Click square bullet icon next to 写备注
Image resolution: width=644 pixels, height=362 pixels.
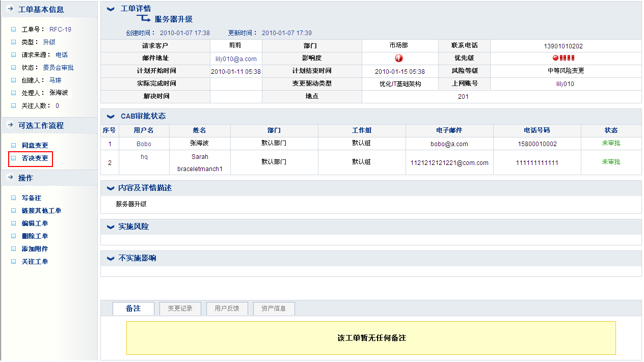click(14, 198)
